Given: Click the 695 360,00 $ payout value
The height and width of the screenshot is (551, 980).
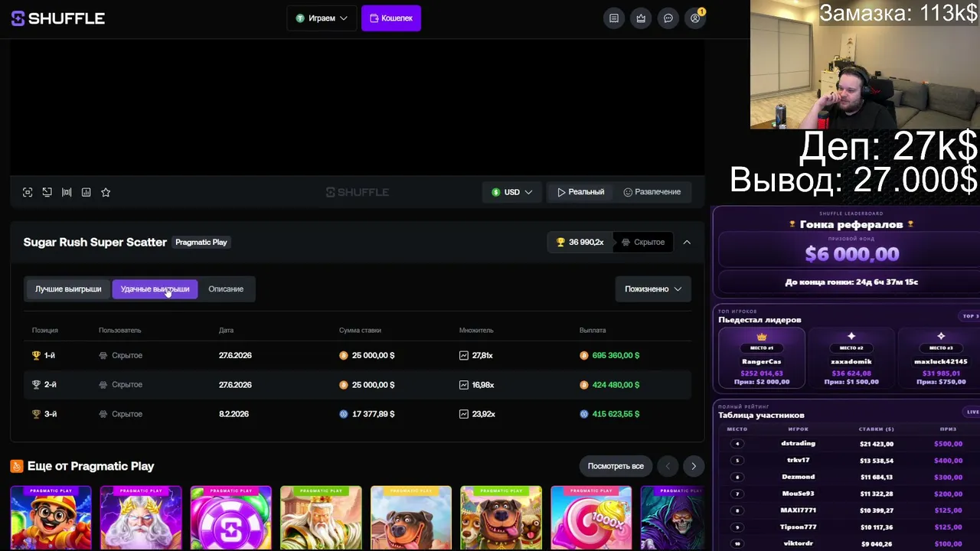Looking at the screenshot, I should coord(616,355).
